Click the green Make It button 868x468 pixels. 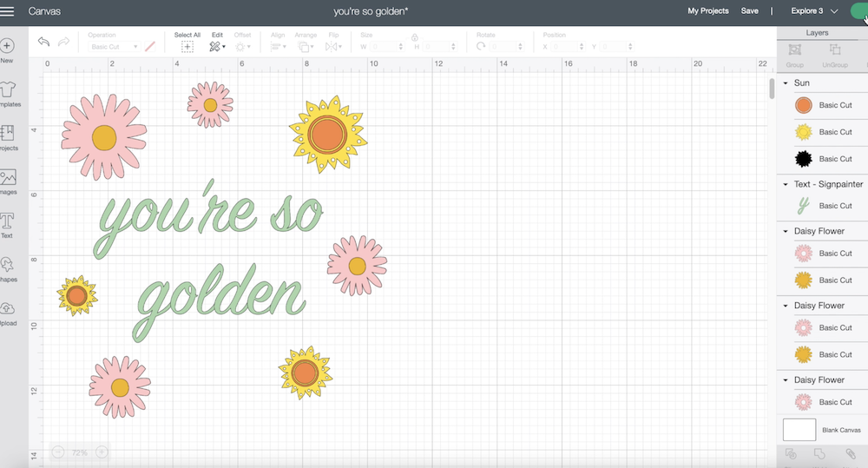click(859, 11)
